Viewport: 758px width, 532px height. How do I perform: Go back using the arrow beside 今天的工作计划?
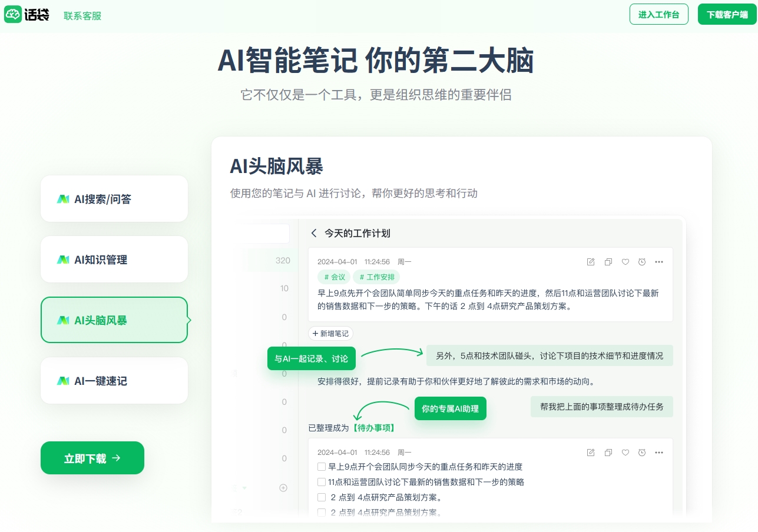(x=314, y=233)
